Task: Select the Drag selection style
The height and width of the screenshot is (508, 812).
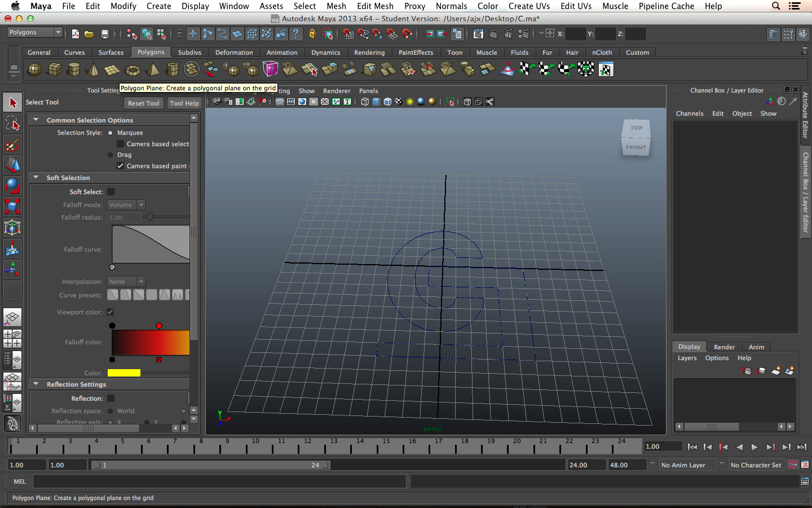Action: [x=111, y=155]
